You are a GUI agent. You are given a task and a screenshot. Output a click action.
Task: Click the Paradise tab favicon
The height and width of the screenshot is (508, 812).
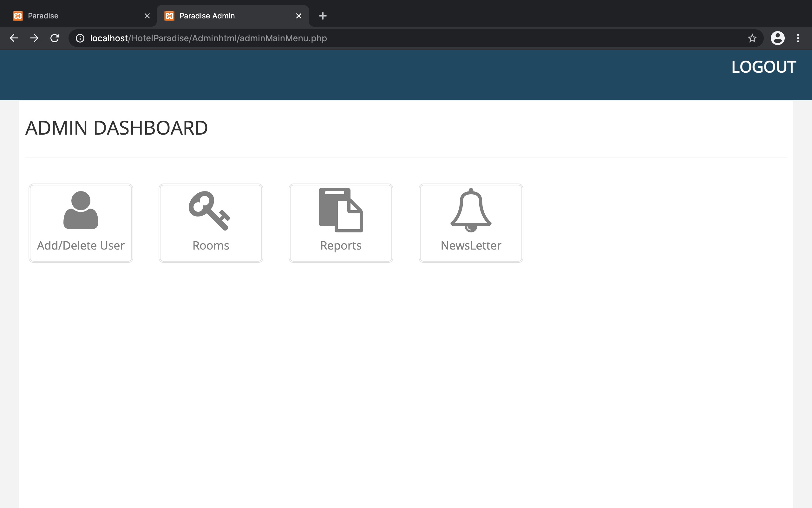[x=18, y=16]
